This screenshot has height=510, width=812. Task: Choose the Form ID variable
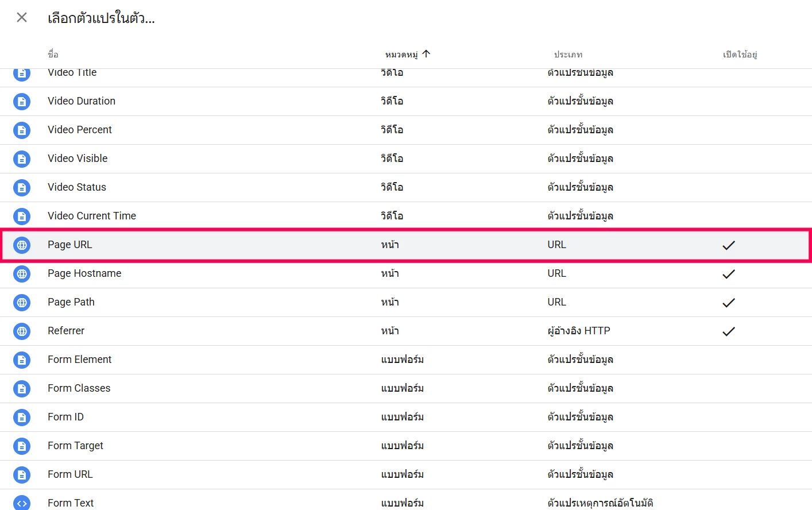[x=65, y=417]
